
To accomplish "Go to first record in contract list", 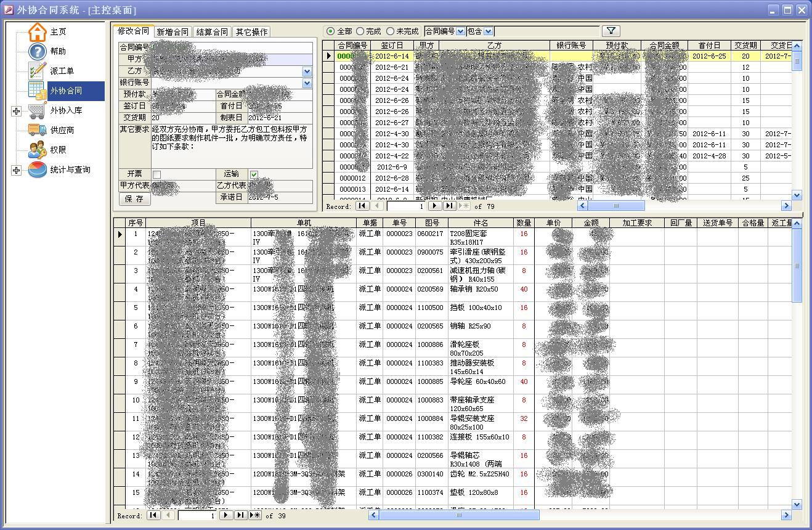I will coord(362,206).
